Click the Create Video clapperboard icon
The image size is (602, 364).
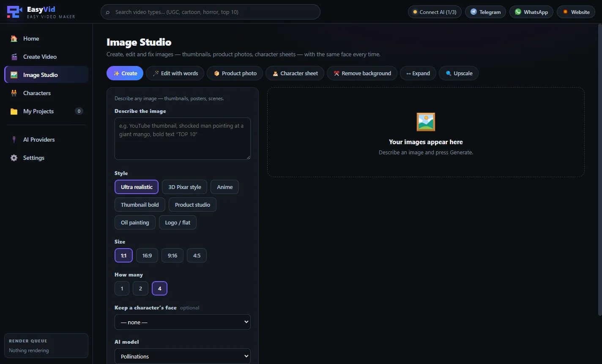tap(14, 57)
